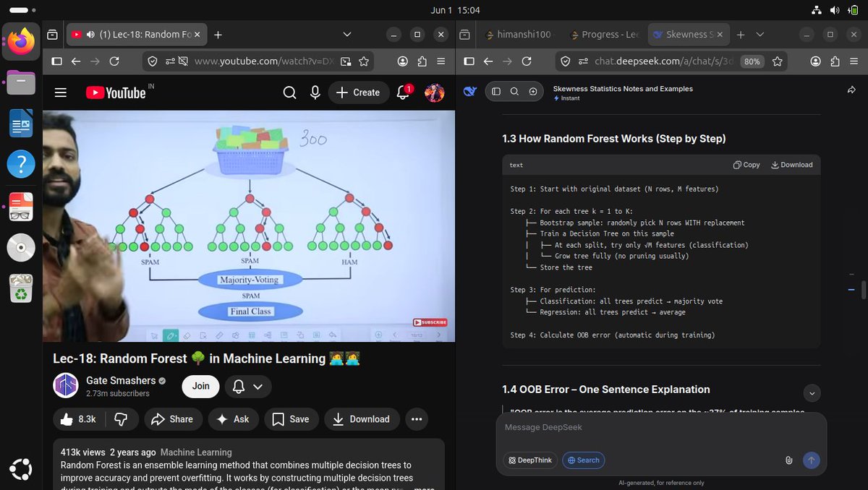Open a new tab in DeepSeek window
The image size is (868, 490).
pyautogui.click(x=741, y=34)
